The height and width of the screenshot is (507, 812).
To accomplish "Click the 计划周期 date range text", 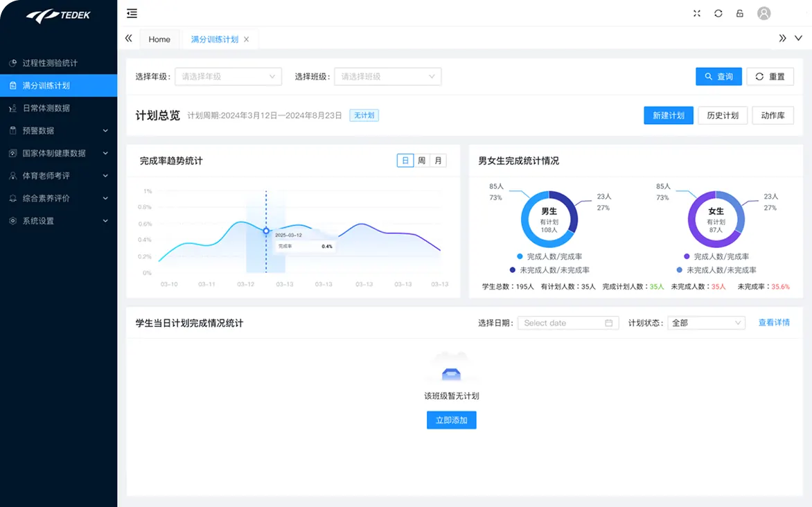I will [265, 116].
